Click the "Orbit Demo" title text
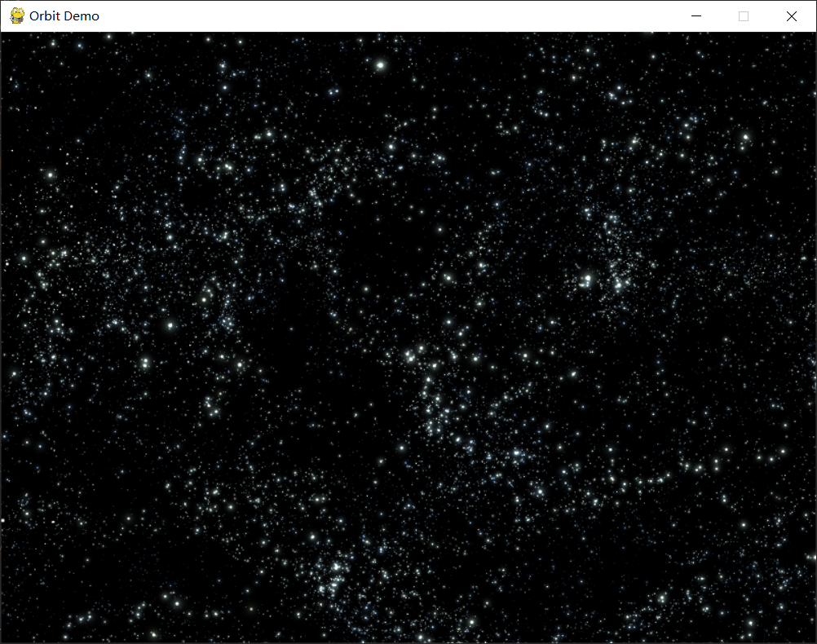The width and height of the screenshot is (817, 644). pos(64,16)
